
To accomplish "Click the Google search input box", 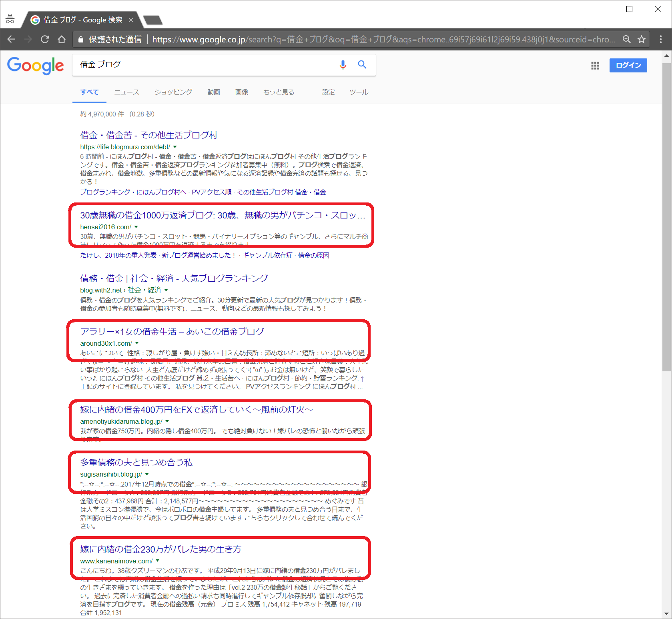I will coord(204,65).
